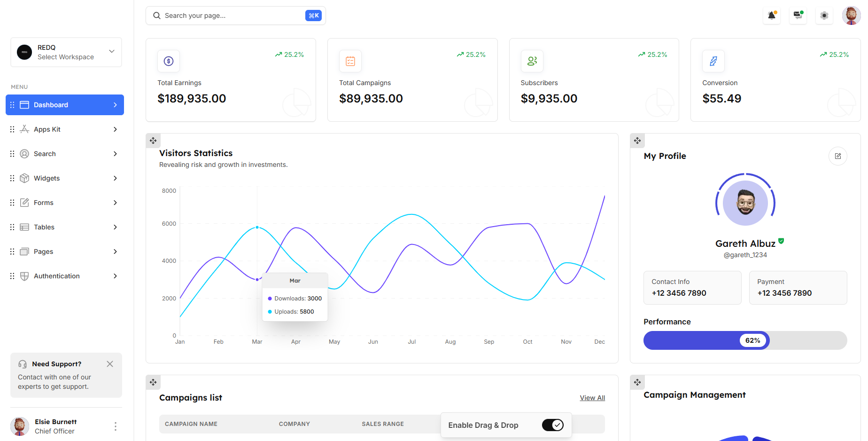Click the Subscribers users icon
This screenshot has height=441, width=868.
pos(532,61)
